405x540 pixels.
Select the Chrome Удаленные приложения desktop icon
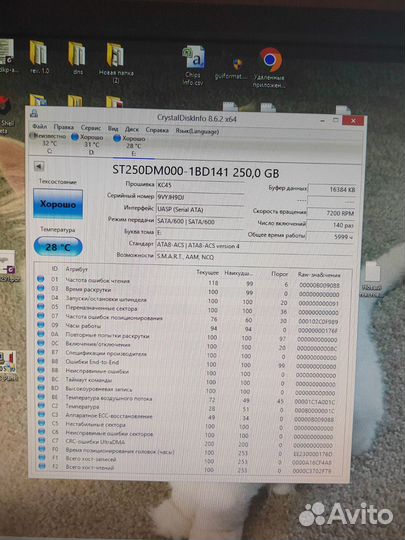pyautogui.click(x=270, y=67)
